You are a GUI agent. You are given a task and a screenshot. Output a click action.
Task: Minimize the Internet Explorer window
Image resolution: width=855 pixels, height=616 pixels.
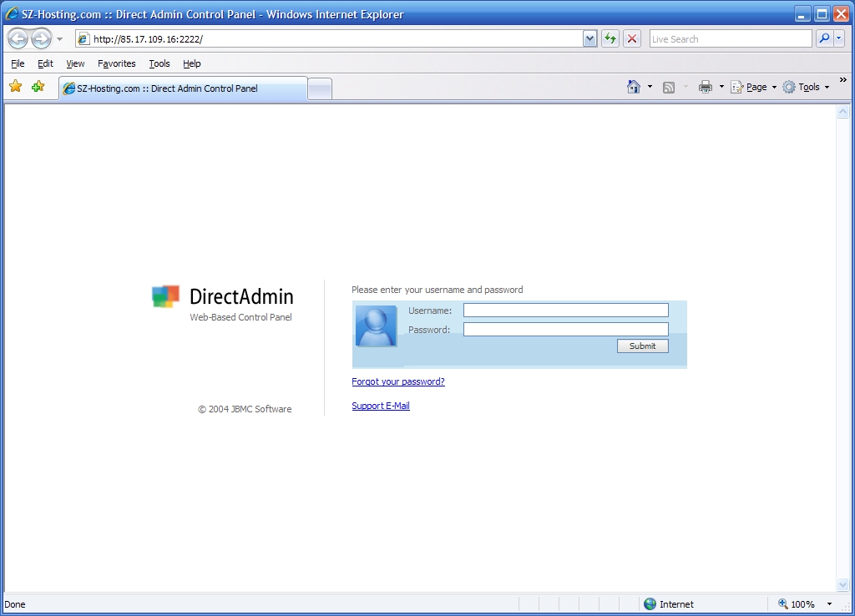click(802, 14)
